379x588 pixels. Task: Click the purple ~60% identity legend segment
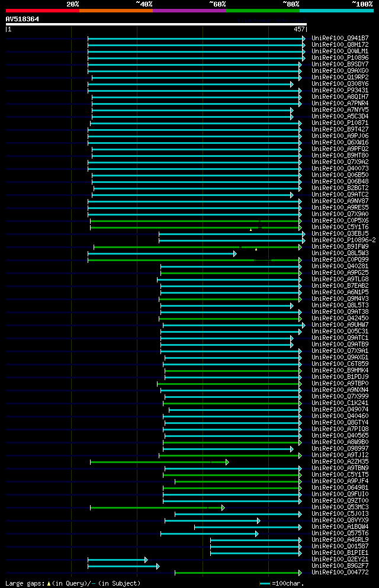coord(189,11)
